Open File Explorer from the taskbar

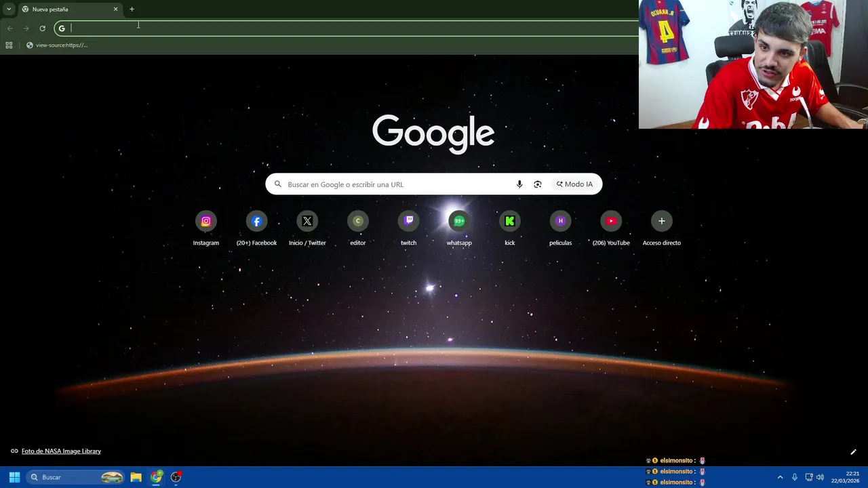click(x=136, y=477)
